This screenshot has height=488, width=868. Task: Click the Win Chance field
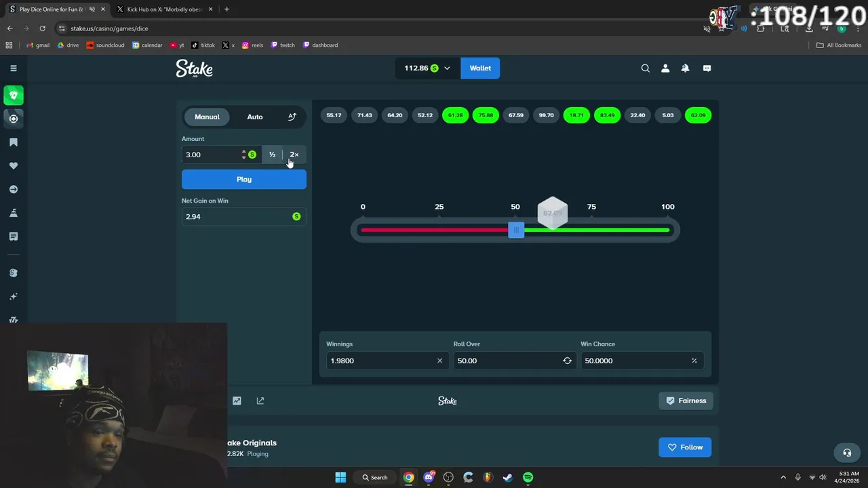(x=642, y=361)
